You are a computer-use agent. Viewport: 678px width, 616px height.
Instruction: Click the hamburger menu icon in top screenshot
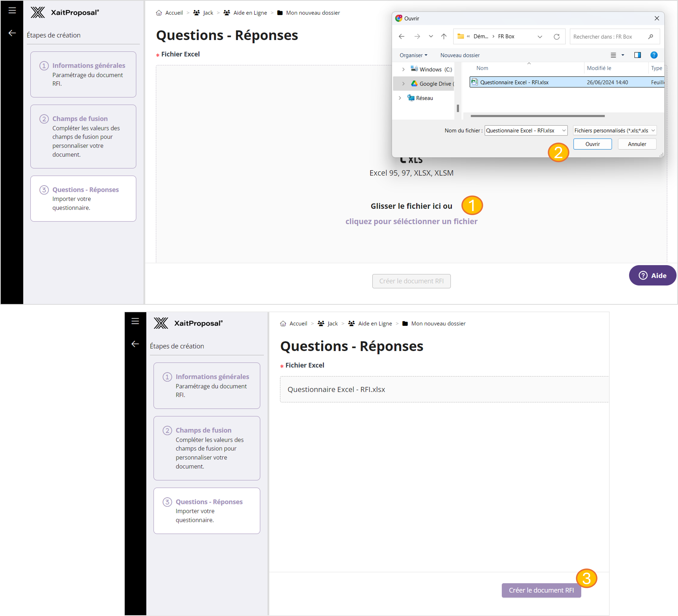(12, 10)
